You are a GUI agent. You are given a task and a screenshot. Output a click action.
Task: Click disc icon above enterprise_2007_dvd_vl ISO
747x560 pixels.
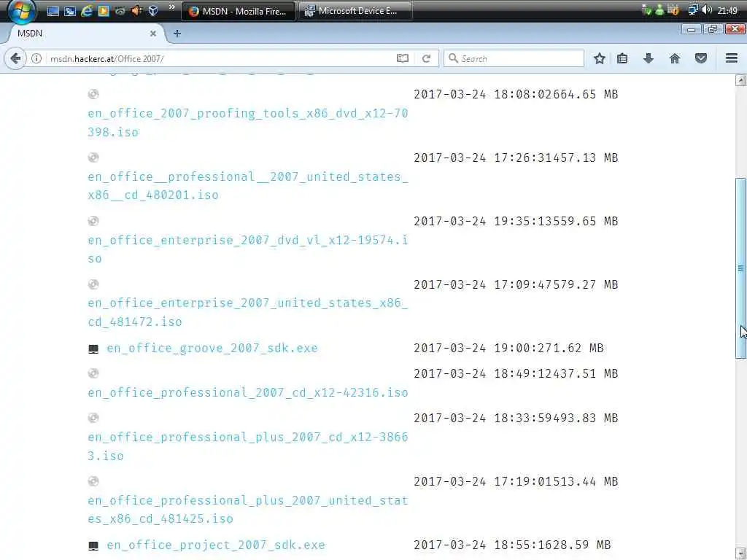coord(93,221)
